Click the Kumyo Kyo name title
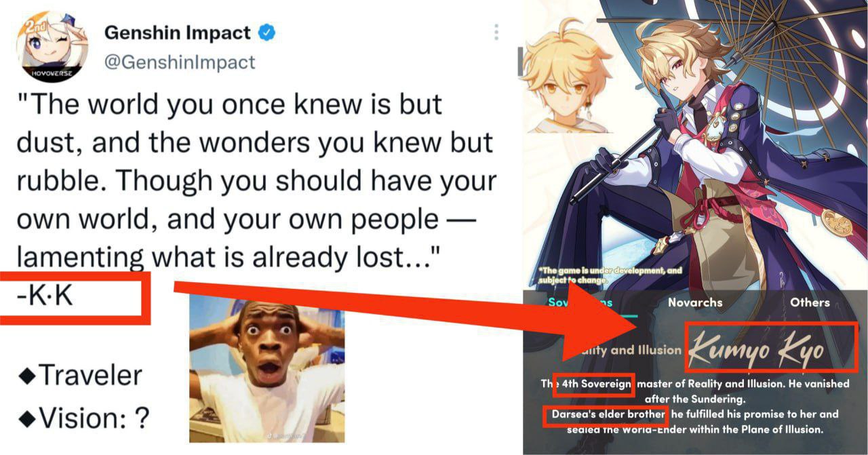 click(772, 348)
